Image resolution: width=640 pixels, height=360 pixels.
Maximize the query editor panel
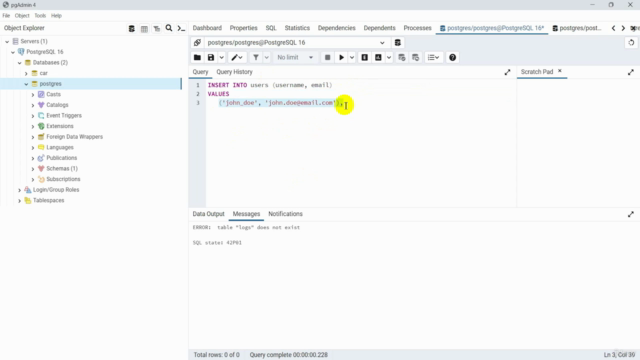pyautogui.click(x=507, y=72)
